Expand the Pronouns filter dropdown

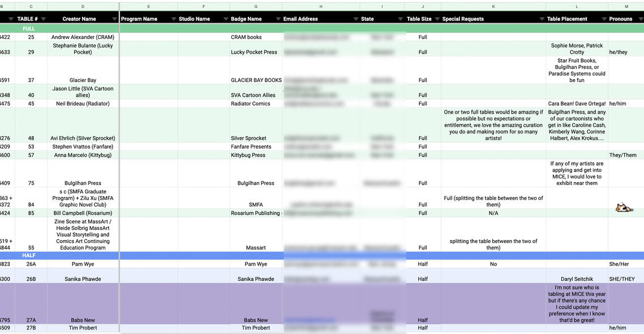(x=640, y=19)
